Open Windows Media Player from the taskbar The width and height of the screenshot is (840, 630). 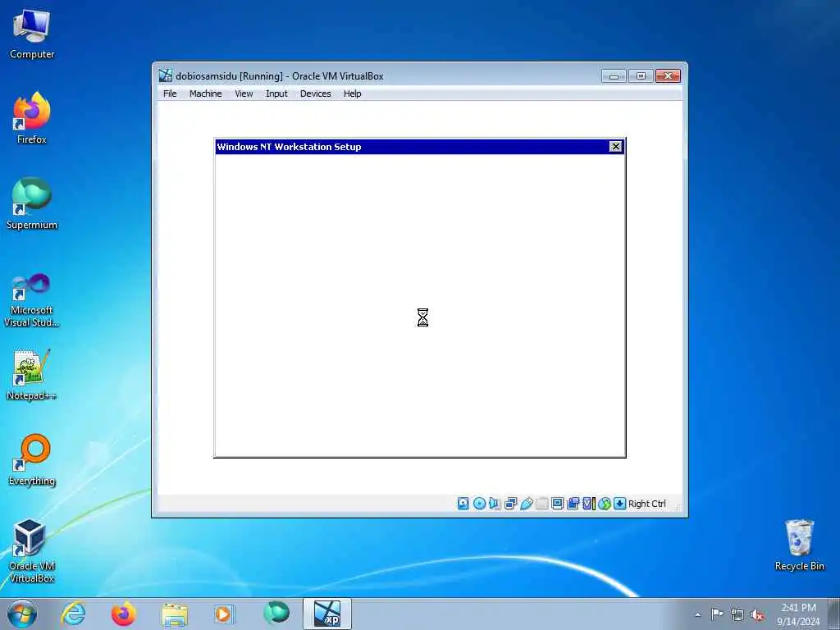point(224,614)
